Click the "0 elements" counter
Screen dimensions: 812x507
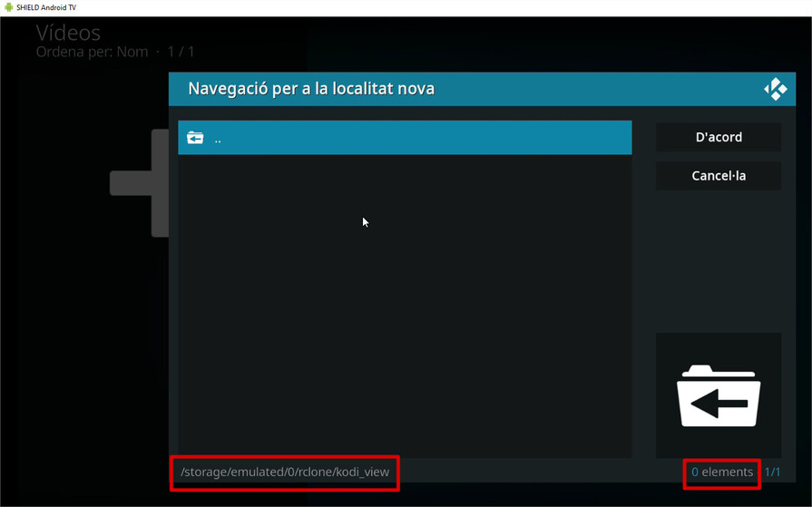pyautogui.click(x=722, y=472)
